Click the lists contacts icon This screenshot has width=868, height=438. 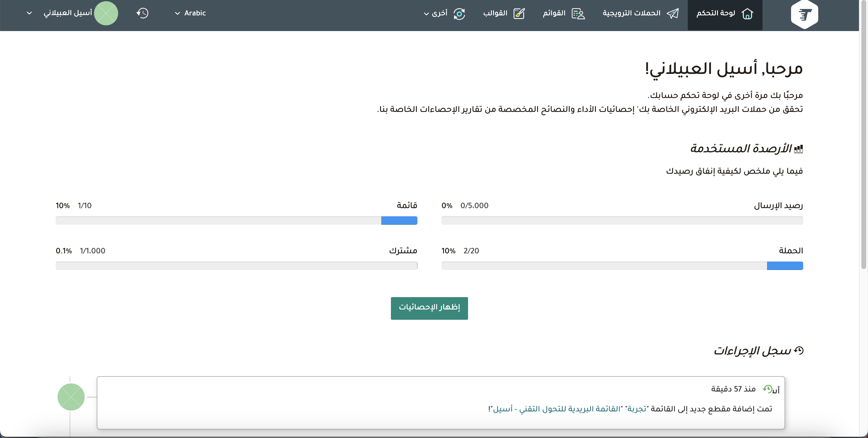[578, 14]
